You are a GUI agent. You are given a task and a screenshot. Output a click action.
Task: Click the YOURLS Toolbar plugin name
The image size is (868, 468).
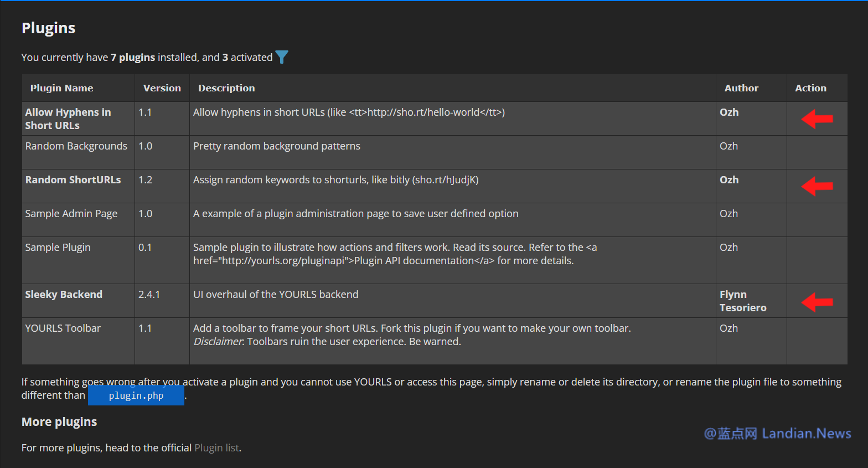(63, 328)
